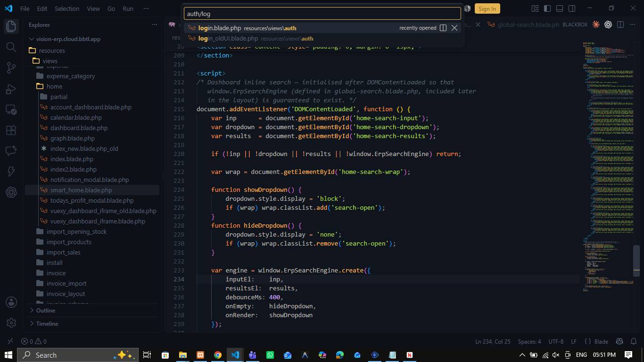Image resolution: width=644 pixels, height=362 pixels.
Task: Click the auth/log quick open input field
Action: [x=322, y=14]
